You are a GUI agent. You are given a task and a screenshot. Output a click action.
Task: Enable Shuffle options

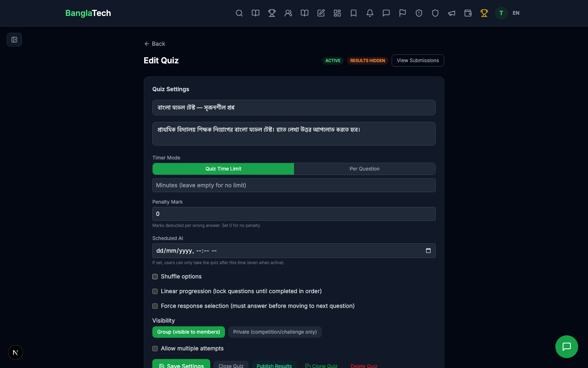(155, 277)
